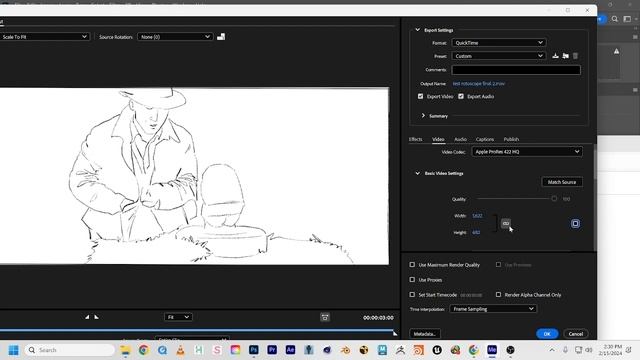This screenshot has width=640, height=360.
Task: Open the Metadata dialog button
Action: pos(424,333)
